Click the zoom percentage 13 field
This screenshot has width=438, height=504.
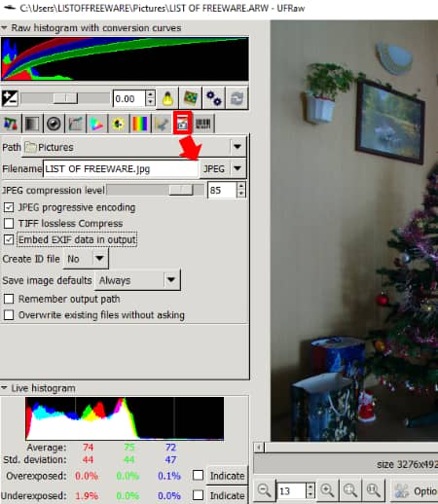[x=291, y=490]
